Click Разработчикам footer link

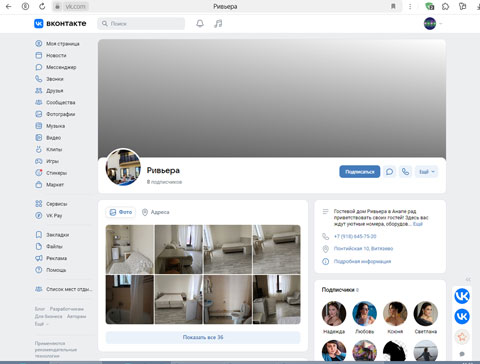click(x=67, y=309)
